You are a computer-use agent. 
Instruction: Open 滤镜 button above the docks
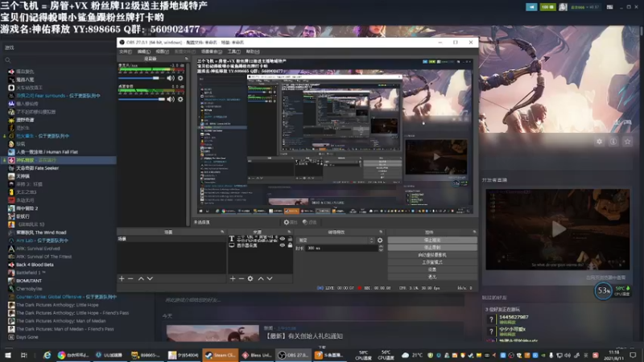[310, 222]
